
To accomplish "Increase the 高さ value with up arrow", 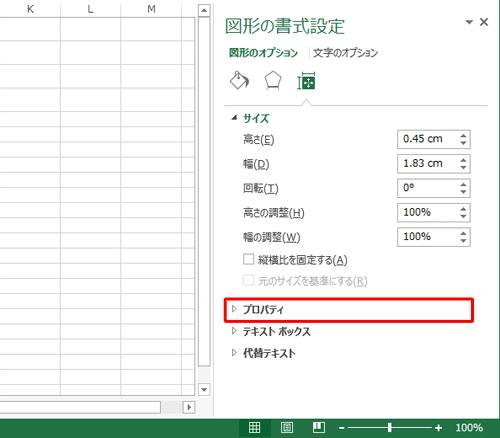I will coord(463,136).
